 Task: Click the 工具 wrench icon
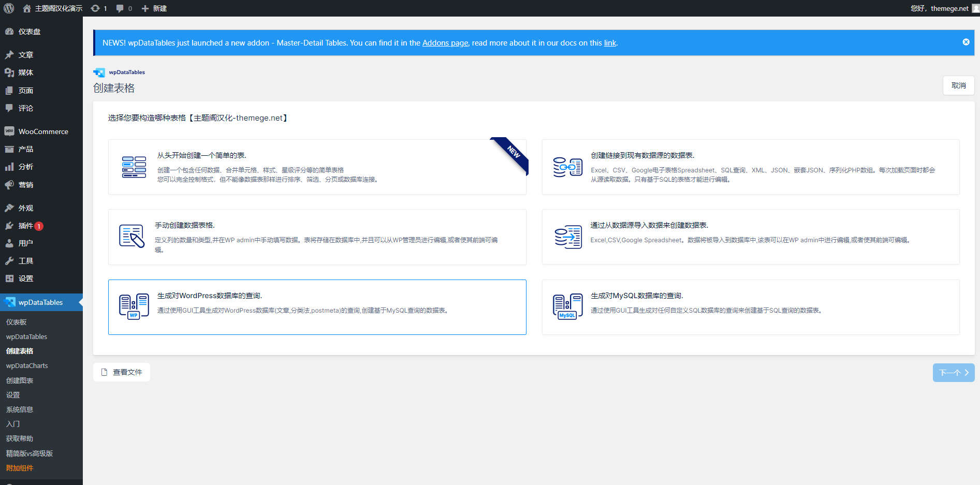click(9, 261)
